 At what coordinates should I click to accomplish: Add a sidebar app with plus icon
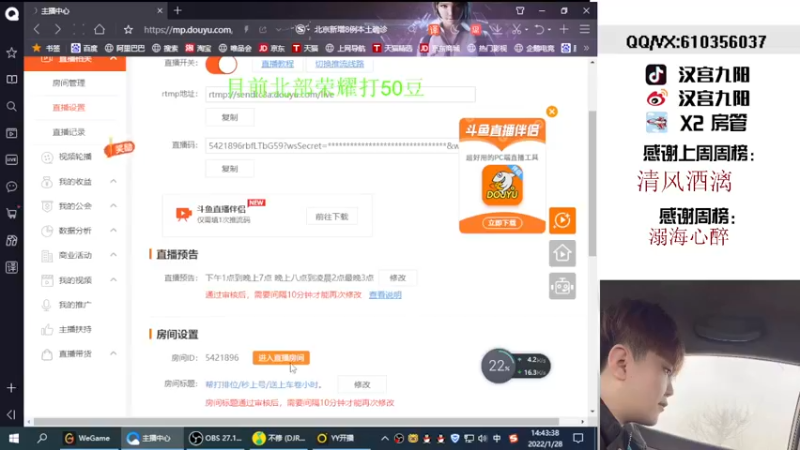[x=11, y=388]
